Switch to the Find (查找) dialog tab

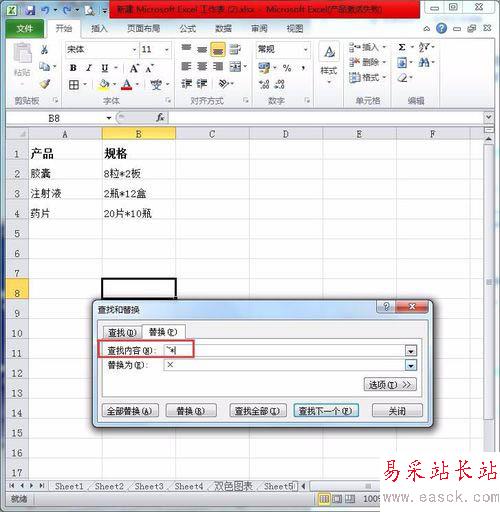pos(122,332)
